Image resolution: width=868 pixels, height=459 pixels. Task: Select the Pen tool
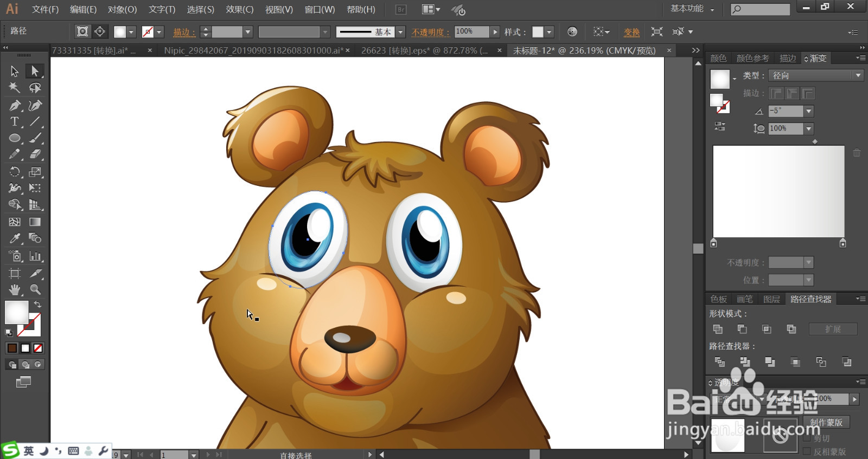coord(15,105)
